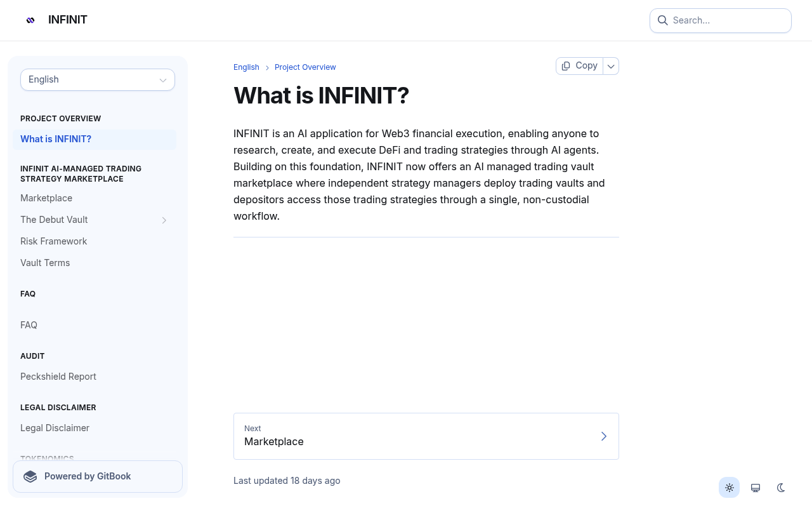
Task: Click the copy page icon
Action: click(x=566, y=66)
